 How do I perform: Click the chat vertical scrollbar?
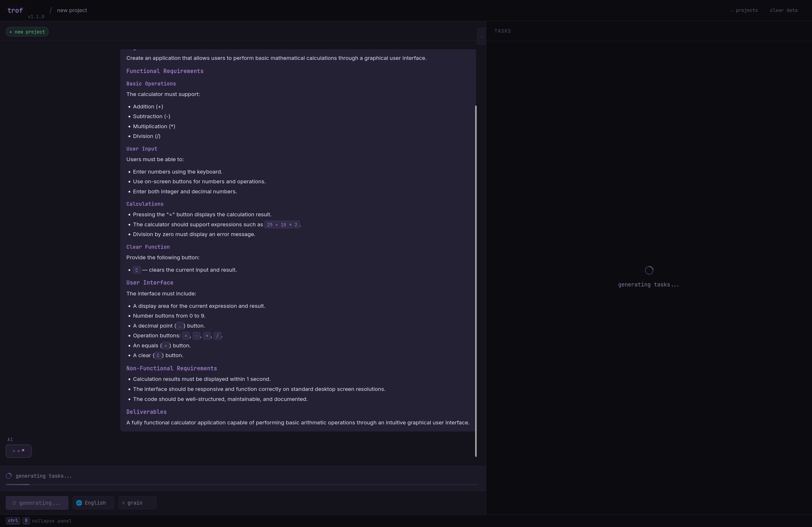476,281
